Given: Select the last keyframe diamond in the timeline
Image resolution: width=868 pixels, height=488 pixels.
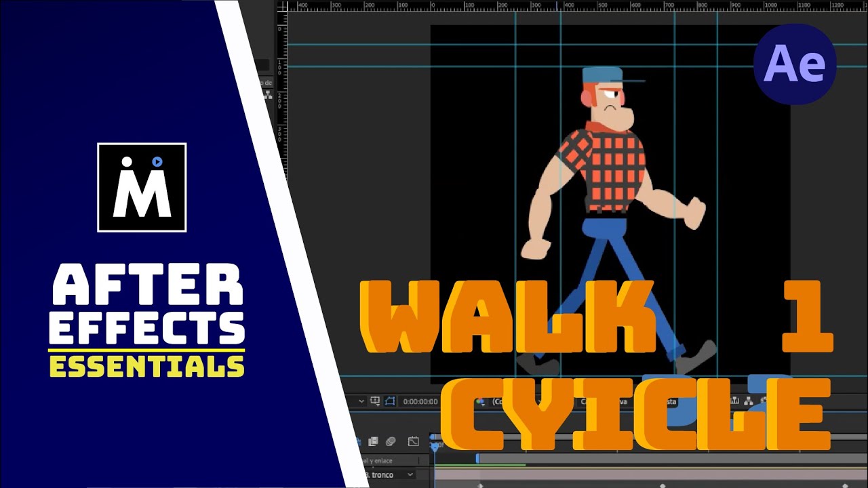Looking at the screenshot, I should [844, 485].
